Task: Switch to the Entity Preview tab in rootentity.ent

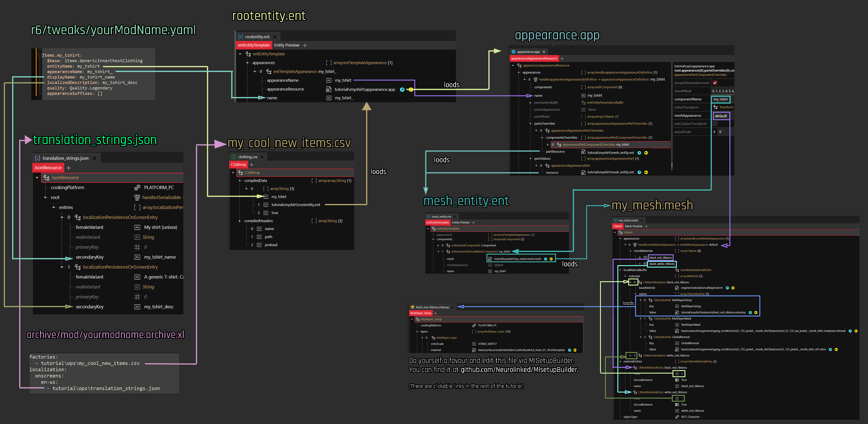Action: (286, 45)
